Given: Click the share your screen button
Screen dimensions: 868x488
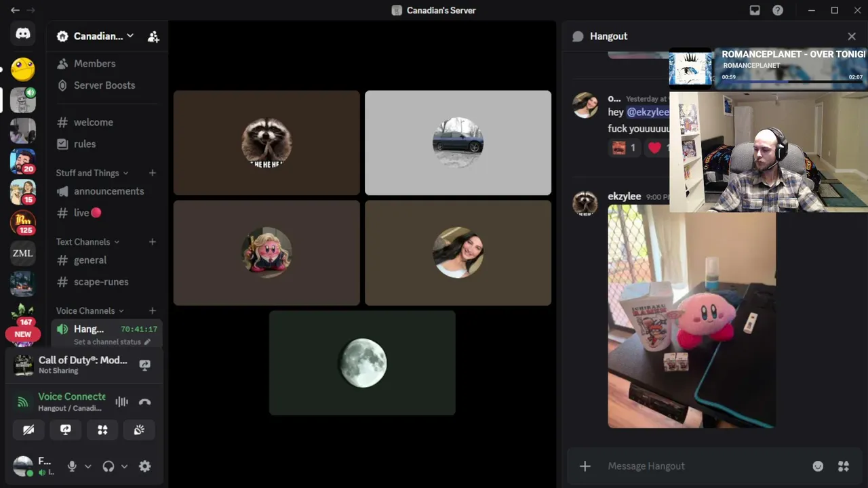Looking at the screenshot, I should pos(65,430).
